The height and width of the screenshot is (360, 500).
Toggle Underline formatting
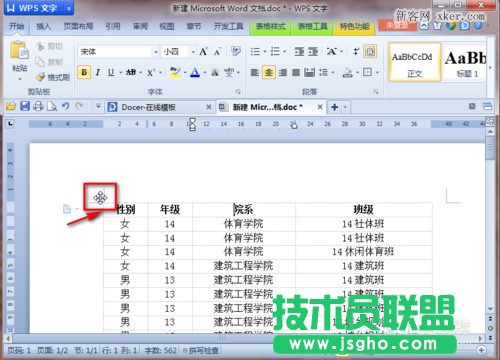coord(111,72)
